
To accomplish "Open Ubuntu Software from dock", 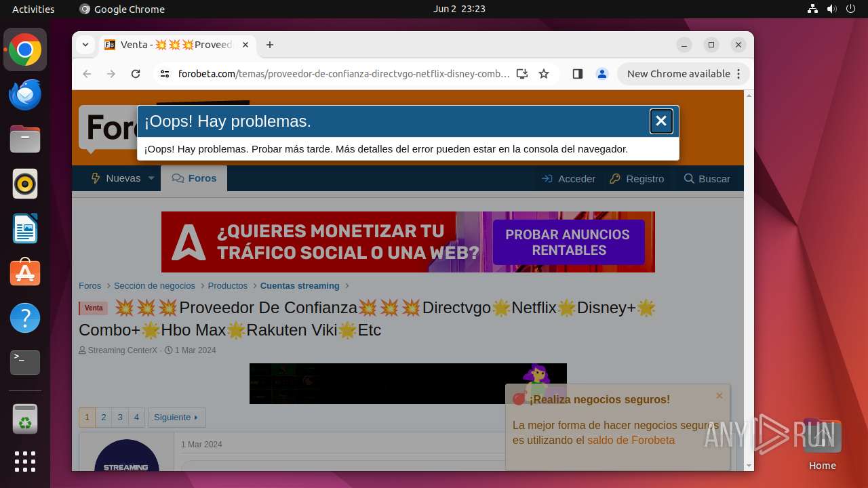I will (x=25, y=273).
